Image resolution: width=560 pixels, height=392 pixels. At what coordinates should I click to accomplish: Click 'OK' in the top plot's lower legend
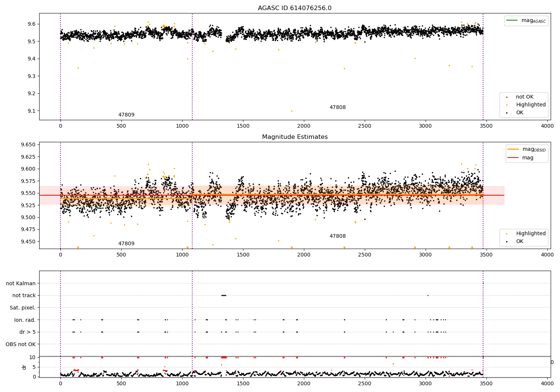(520, 113)
